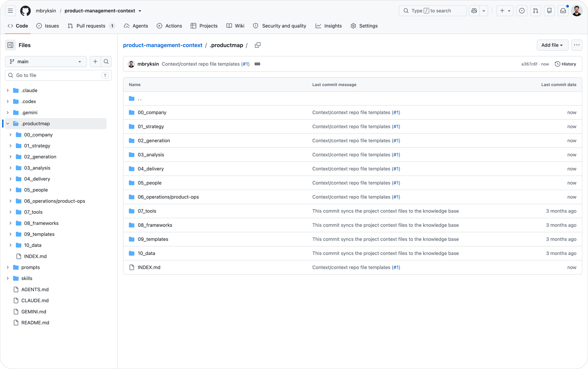
Task: Open the Add file dropdown
Action: coord(552,45)
